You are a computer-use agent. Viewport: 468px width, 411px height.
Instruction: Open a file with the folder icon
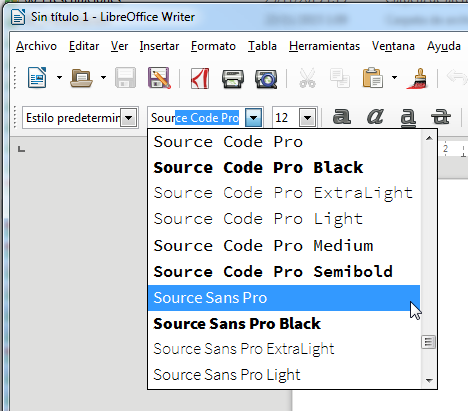coord(81,78)
